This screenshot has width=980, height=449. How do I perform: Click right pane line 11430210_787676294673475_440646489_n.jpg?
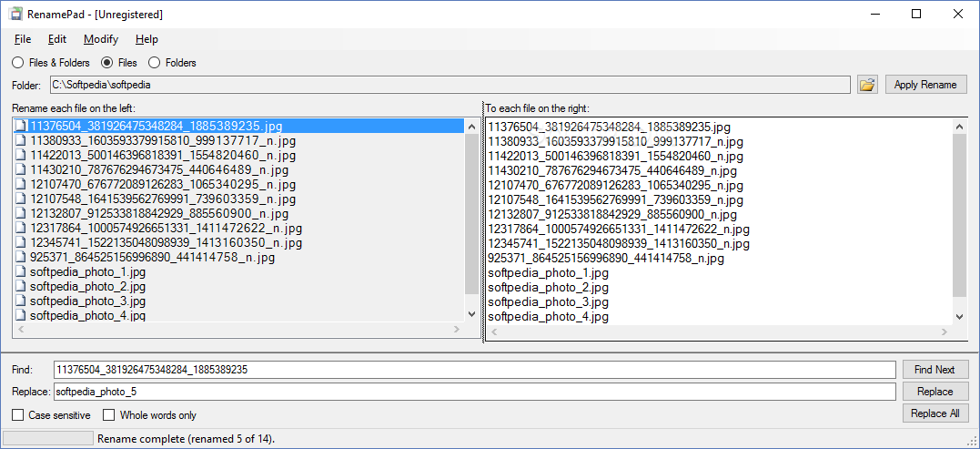click(x=612, y=170)
